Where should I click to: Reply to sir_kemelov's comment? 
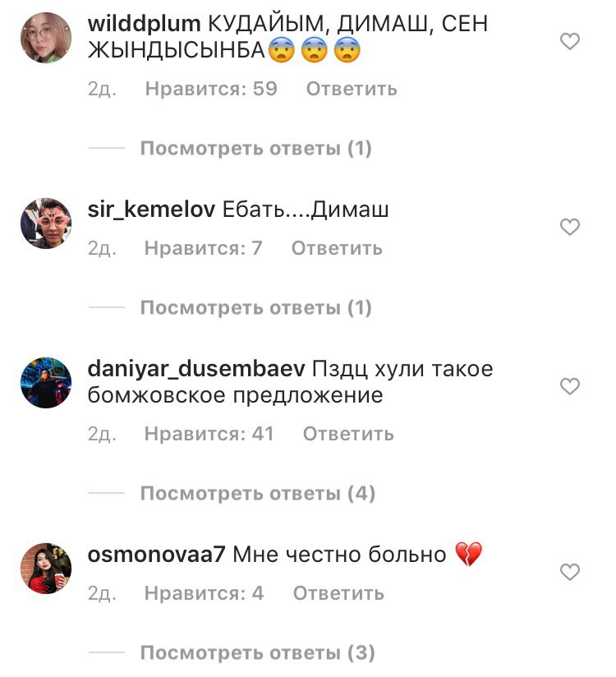[x=337, y=248]
